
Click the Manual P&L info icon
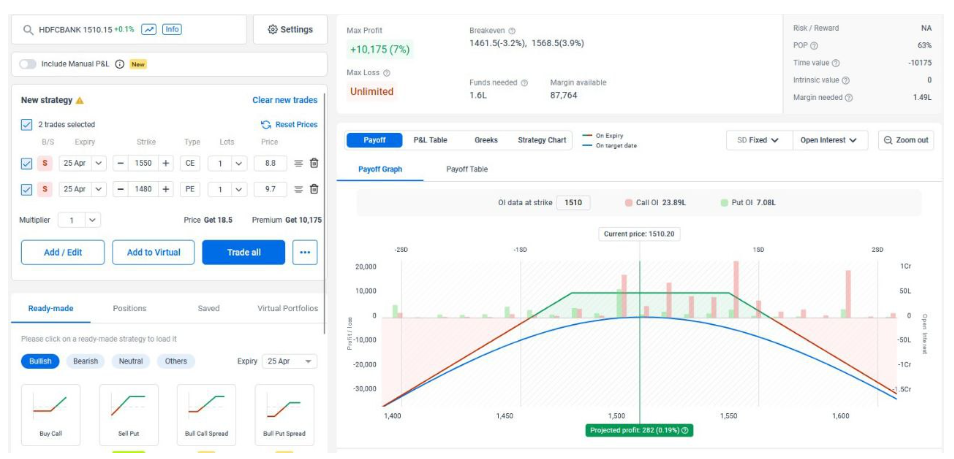(x=120, y=64)
